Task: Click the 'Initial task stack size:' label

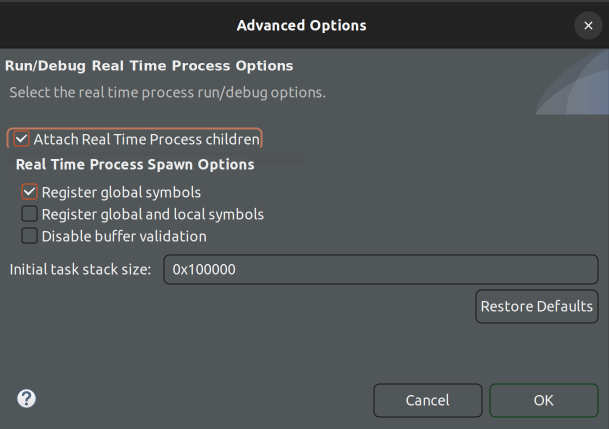Action: [80, 270]
